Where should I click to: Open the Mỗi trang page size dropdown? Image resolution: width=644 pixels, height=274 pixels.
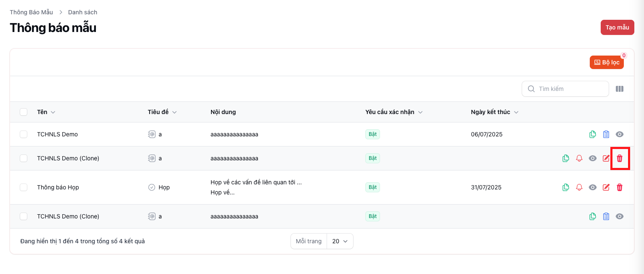(340, 241)
